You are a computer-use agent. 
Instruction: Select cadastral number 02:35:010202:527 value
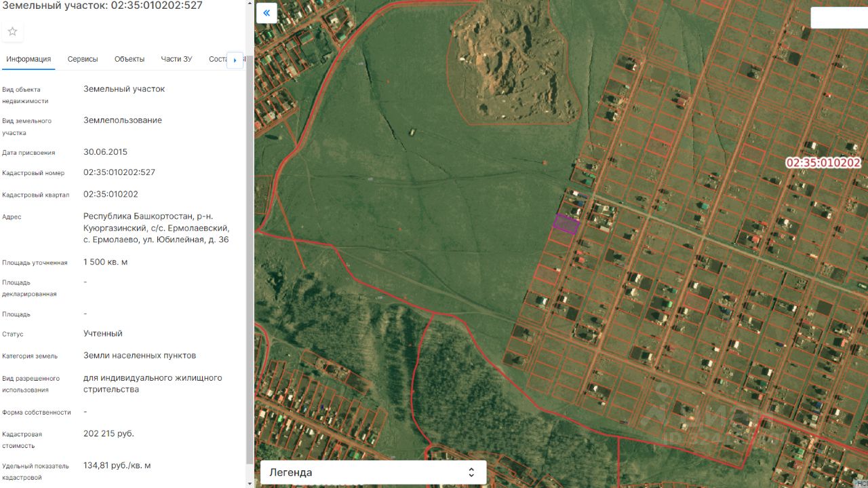119,172
